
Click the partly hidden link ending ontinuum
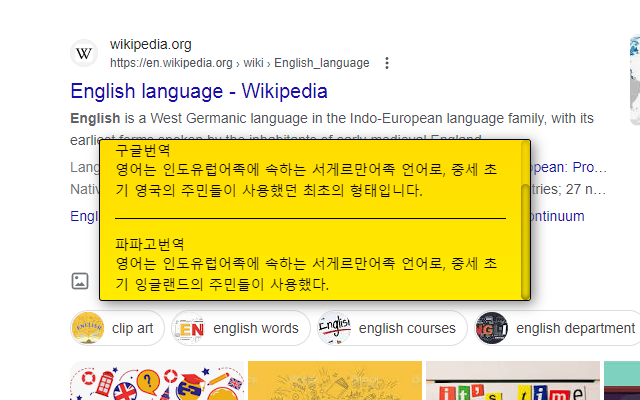[558, 216]
